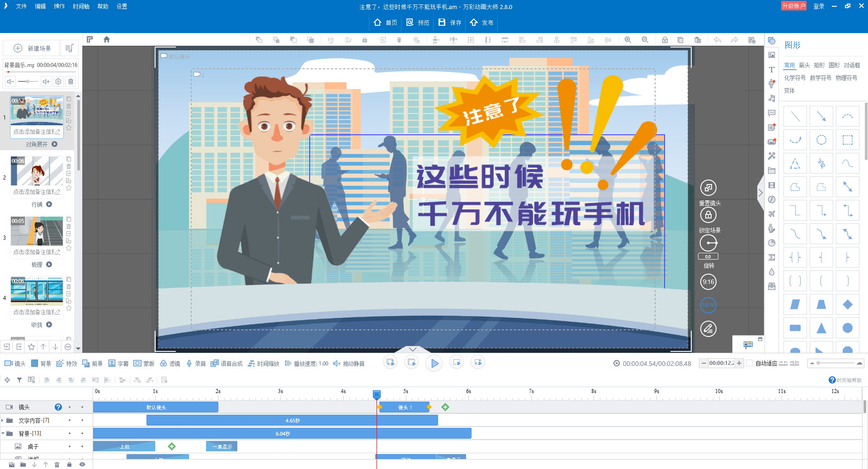Play the timeline animation
Screen dimensions: 868x469
[434, 363]
